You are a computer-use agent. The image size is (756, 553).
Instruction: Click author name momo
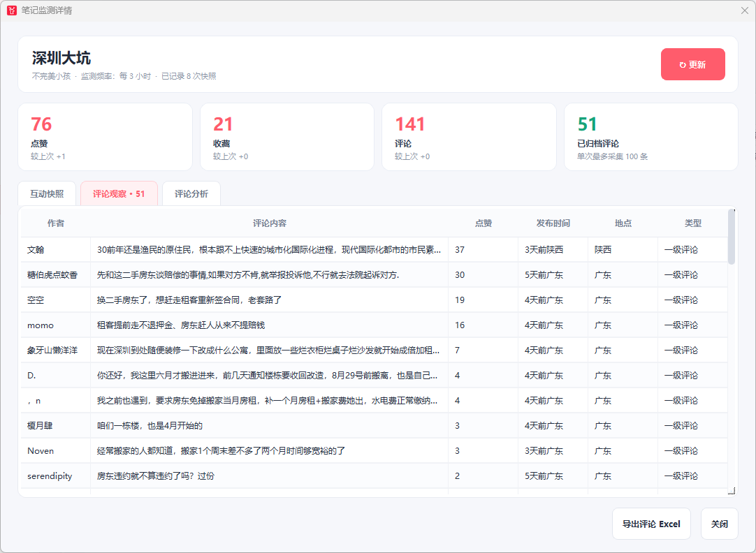[x=41, y=325]
